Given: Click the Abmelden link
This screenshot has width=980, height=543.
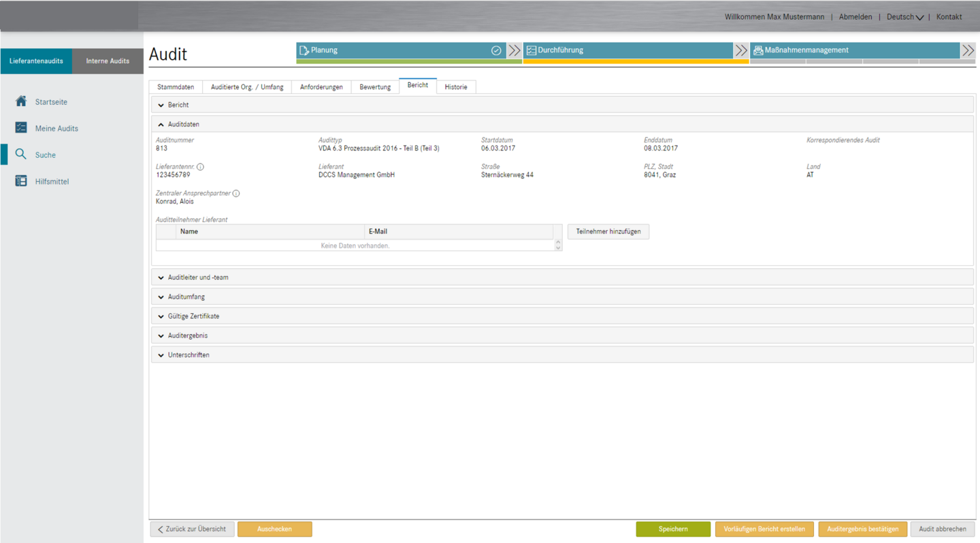Looking at the screenshot, I should pyautogui.click(x=855, y=17).
